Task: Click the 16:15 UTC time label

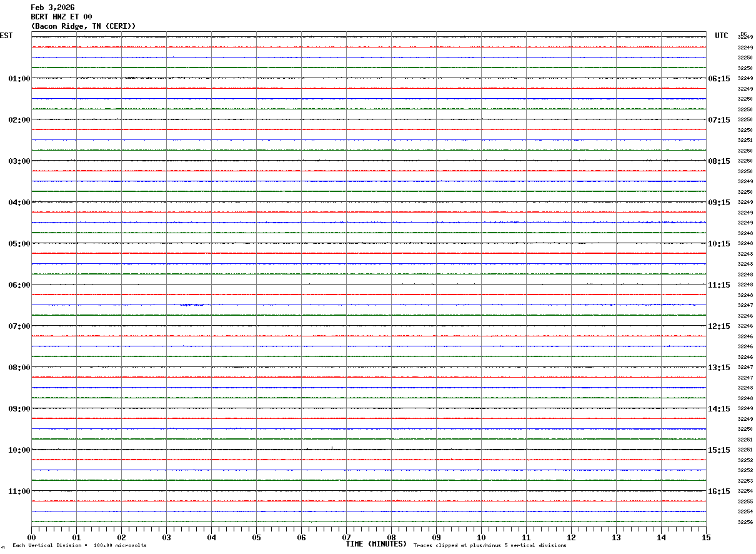Action: 719,491
